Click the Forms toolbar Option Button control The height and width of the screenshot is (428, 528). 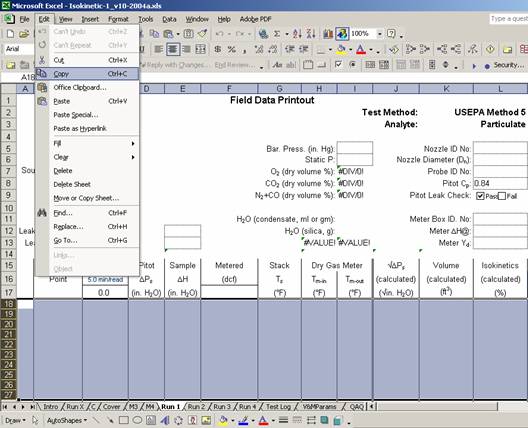pos(353,65)
